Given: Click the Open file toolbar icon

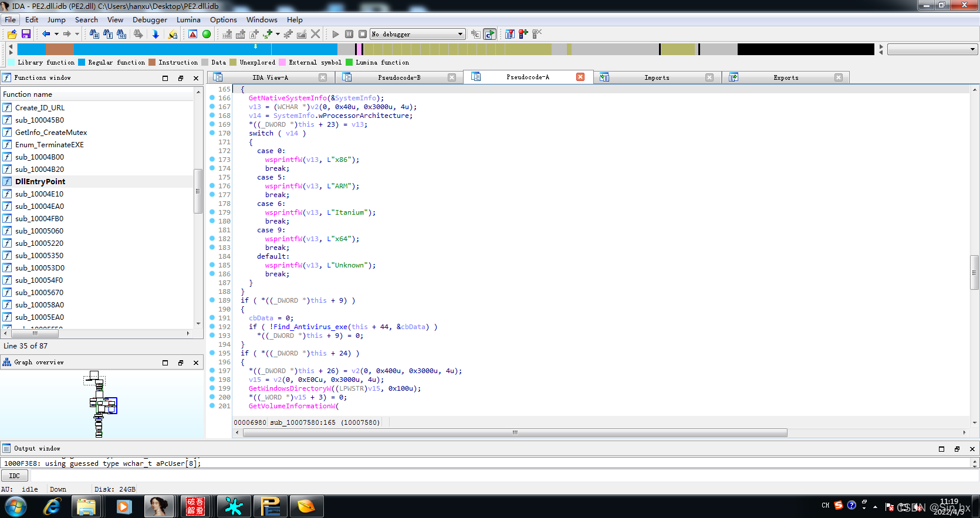Looking at the screenshot, I should click(x=12, y=34).
